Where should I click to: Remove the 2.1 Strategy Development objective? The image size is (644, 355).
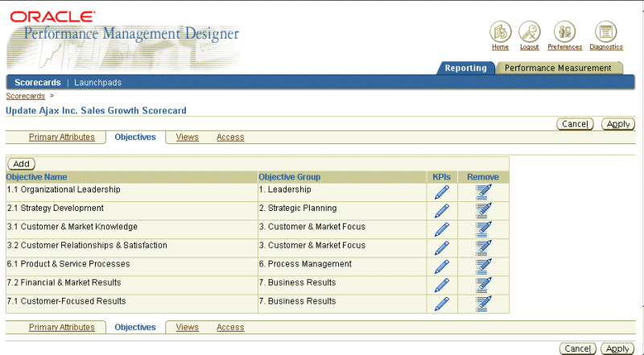click(484, 210)
